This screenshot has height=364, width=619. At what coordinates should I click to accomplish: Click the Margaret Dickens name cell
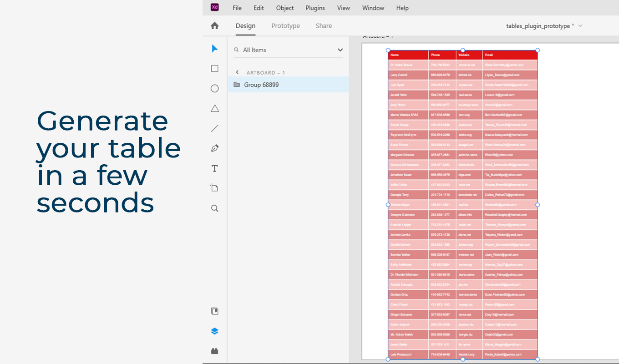[408, 155]
